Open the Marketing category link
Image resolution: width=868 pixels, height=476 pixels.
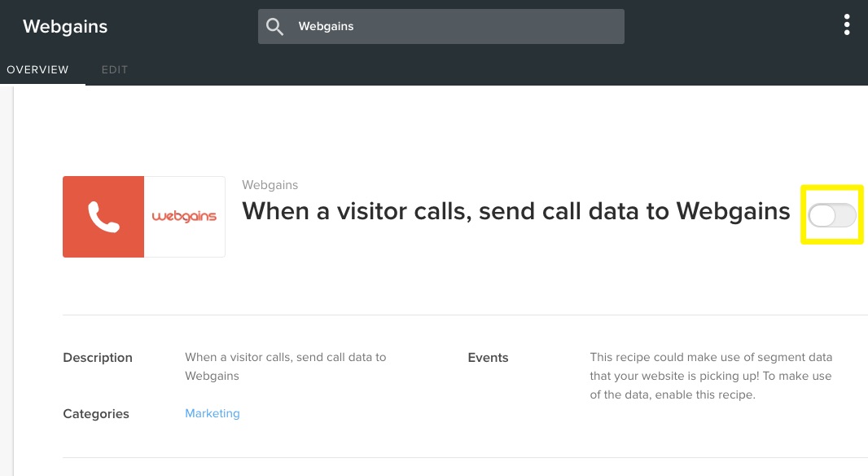tap(212, 413)
